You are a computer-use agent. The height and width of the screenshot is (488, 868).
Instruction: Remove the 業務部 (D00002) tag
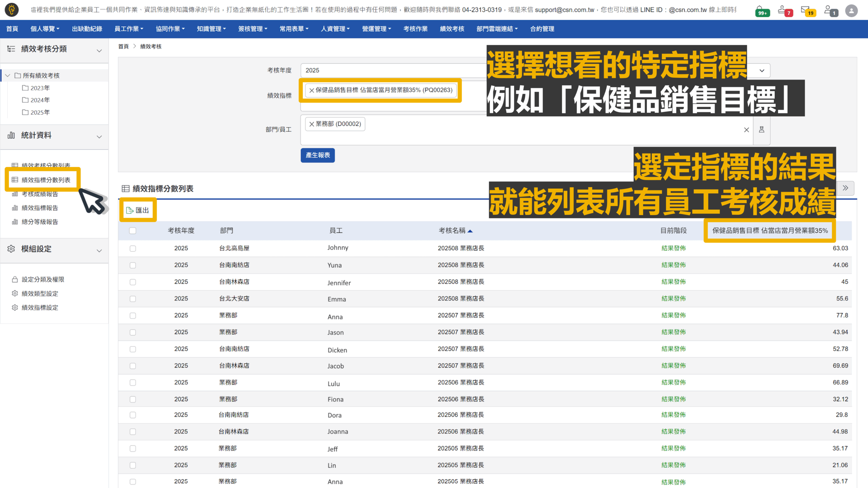coord(312,124)
